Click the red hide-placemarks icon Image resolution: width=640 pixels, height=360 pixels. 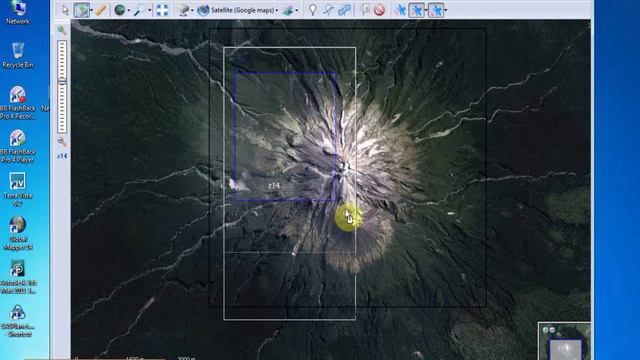(x=379, y=10)
